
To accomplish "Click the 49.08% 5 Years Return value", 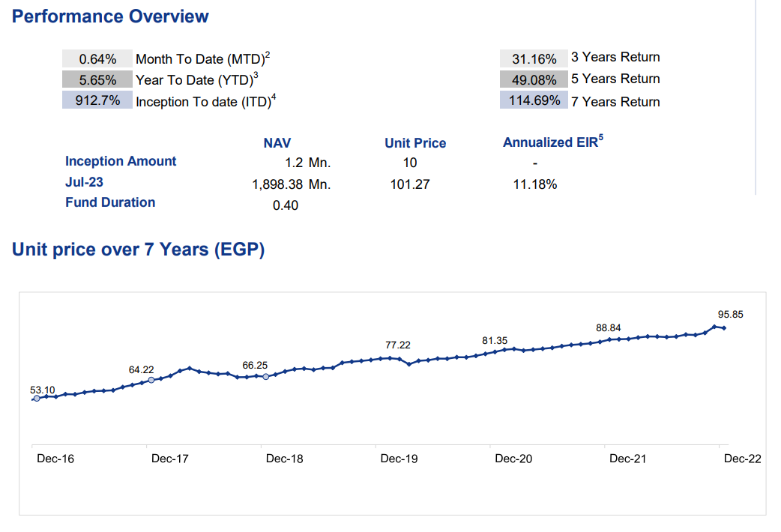I will coord(533,79).
